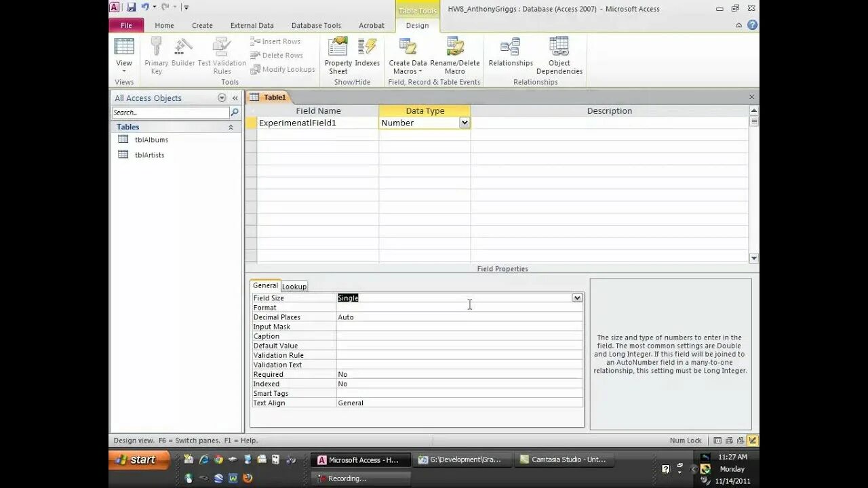Open the tblArtists table
The width and height of the screenshot is (868, 488).
click(x=149, y=155)
